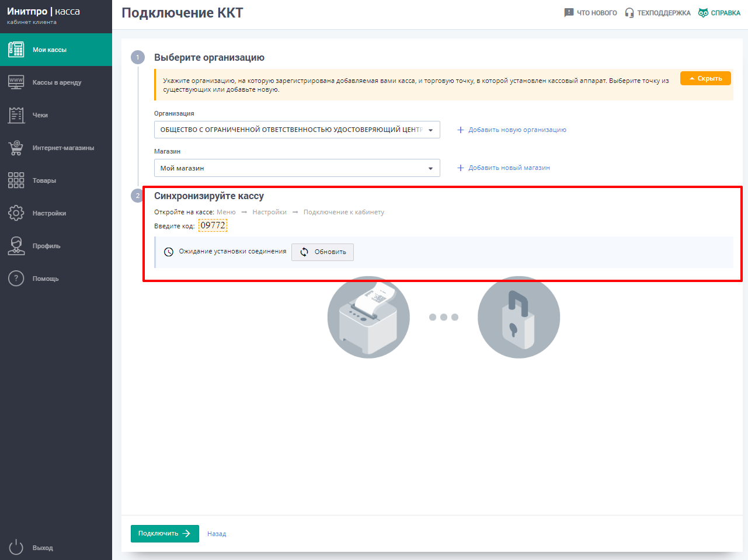Open the Мои кассы cash register icon
Image resolution: width=748 pixels, height=560 pixels.
coord(16,50)
